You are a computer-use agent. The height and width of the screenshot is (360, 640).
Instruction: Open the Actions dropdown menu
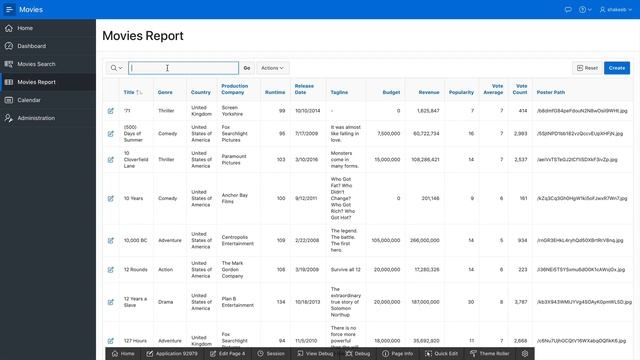(x=272, y=68)
